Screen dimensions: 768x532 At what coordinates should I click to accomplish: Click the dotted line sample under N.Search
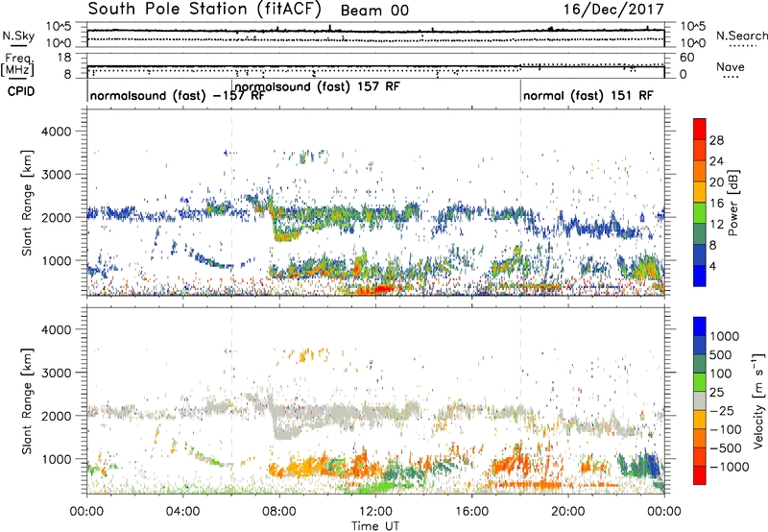[743, 46]
